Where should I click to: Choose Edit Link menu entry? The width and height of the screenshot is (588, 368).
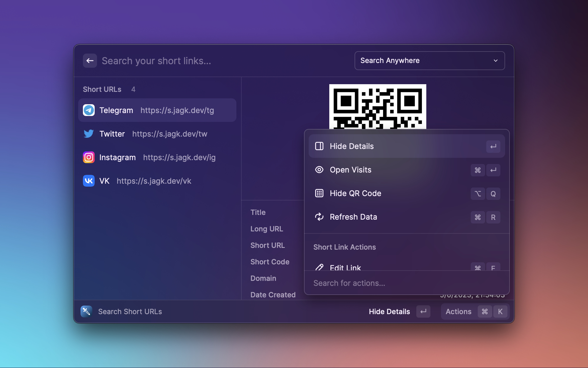click(x=345, y=267)
